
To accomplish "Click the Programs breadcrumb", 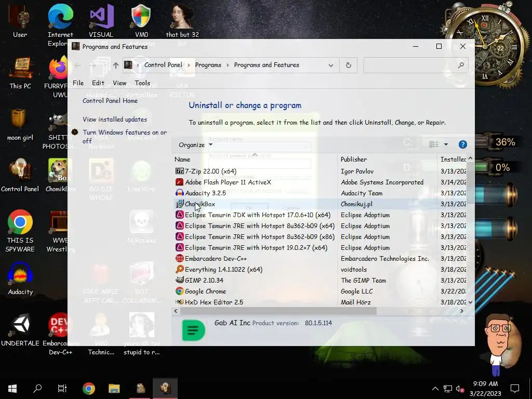I will (x=208, y=65).
